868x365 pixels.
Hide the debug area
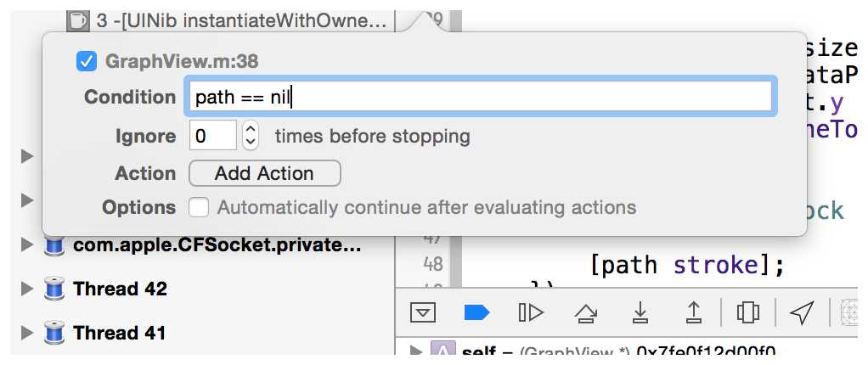[x=423, y=313]
